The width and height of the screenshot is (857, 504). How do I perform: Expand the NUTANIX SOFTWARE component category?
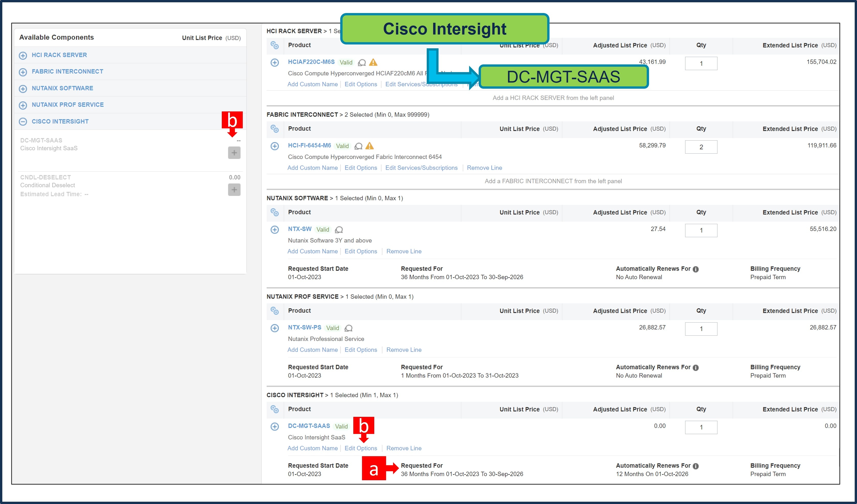(x=23, y=89)
